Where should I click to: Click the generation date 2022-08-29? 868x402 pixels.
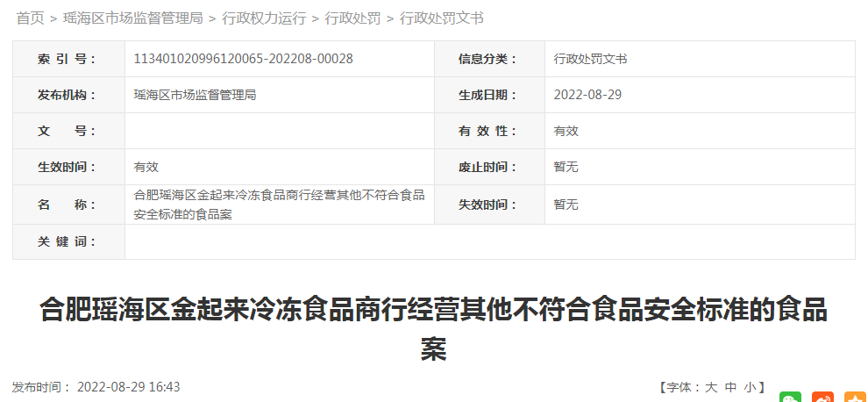pos(587,95)
